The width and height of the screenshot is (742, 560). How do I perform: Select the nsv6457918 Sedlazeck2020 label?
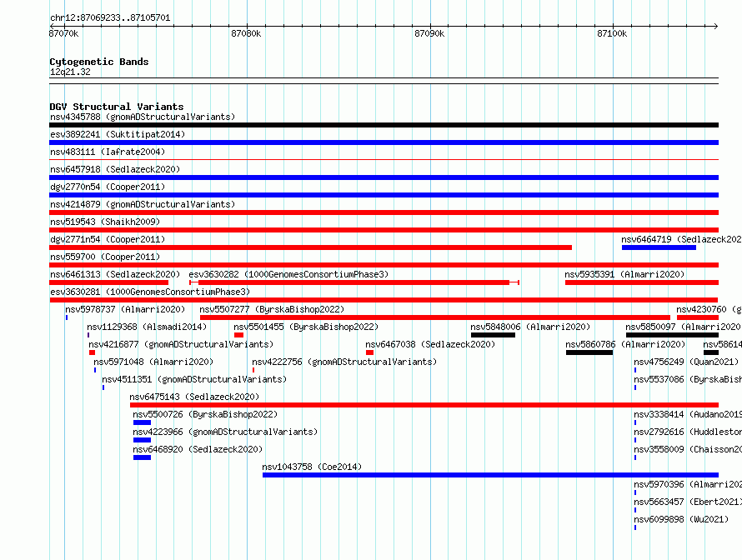115,169
